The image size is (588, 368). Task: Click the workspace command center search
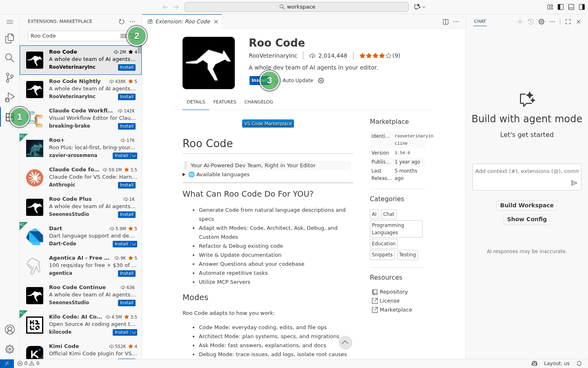(296, 7)
